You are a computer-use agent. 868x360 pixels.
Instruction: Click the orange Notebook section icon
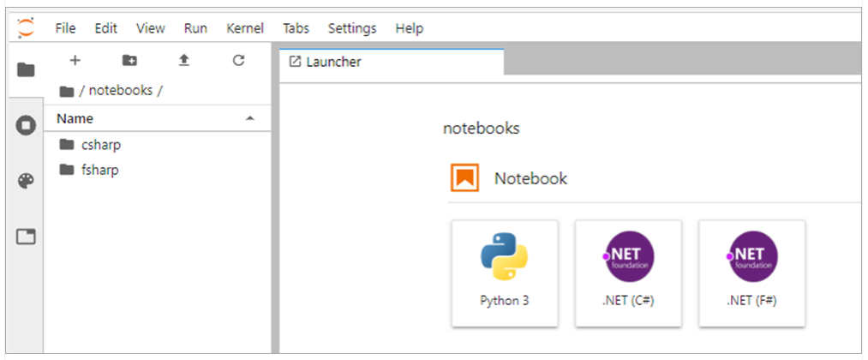(x=464, y=177)
